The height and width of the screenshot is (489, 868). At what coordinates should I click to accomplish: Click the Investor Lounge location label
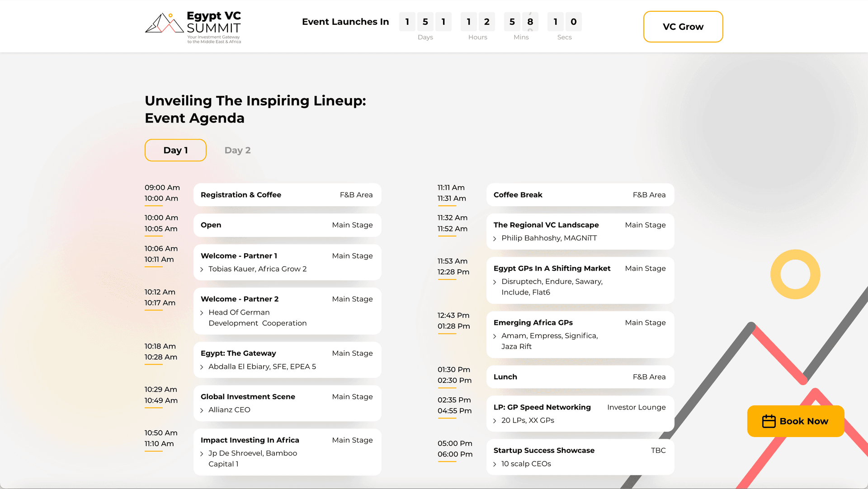tap(636, 407)
